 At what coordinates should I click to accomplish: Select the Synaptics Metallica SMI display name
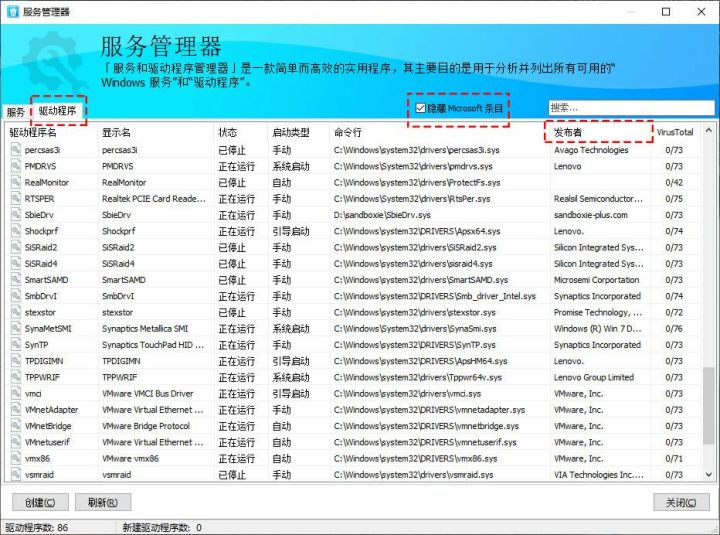[145, 328]
